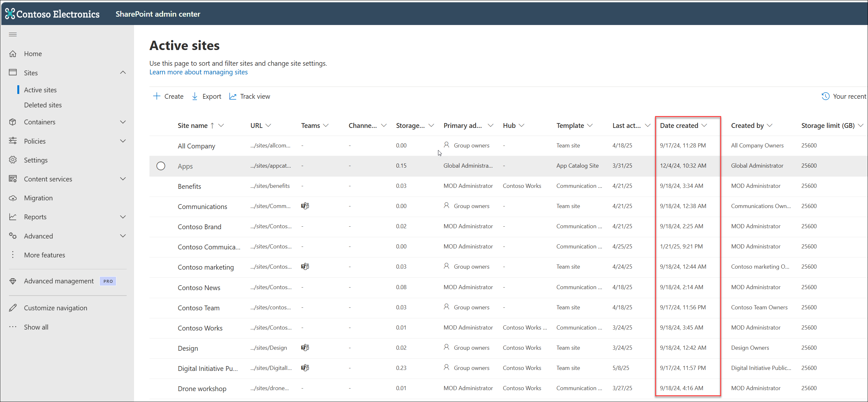Click the All Company site name
Viewport: 868px width, 402px height.
[x=197, y=146]
